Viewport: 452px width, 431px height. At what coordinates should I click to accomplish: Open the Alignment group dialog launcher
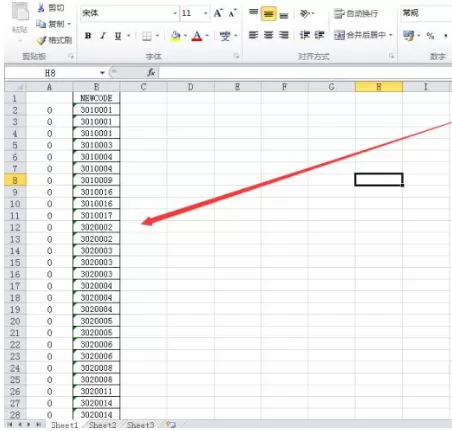tap(391, 56)
